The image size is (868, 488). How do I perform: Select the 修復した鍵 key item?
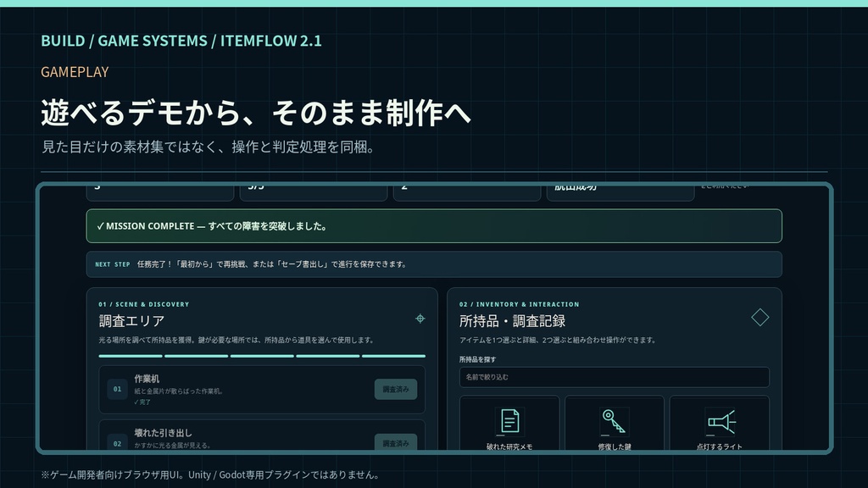614,424
